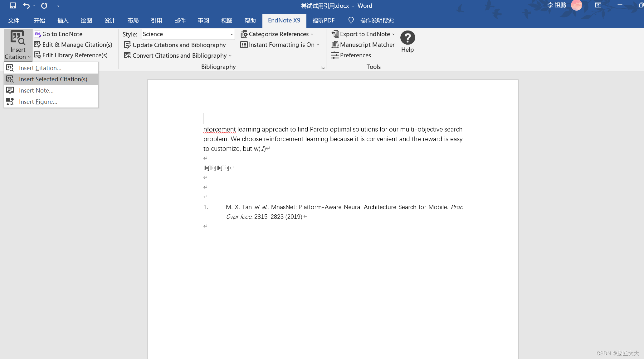
Task: Switch to the 引用 ribbon tab
Action: [157, 20]
